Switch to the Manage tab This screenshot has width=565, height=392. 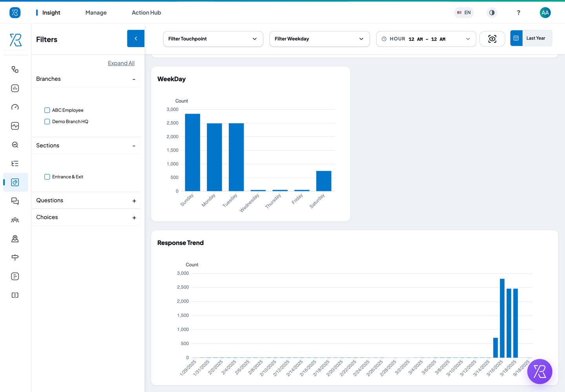[96, 13]
